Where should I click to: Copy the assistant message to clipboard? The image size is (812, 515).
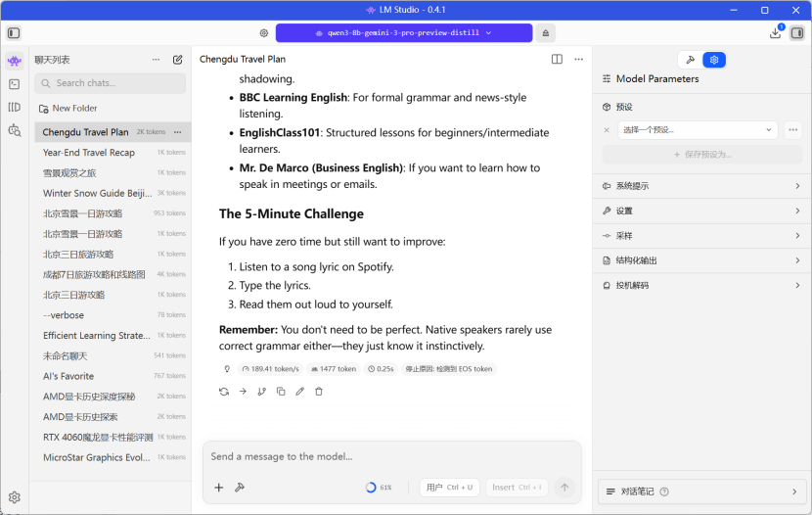pyautogui.click(x=281, y=392)
